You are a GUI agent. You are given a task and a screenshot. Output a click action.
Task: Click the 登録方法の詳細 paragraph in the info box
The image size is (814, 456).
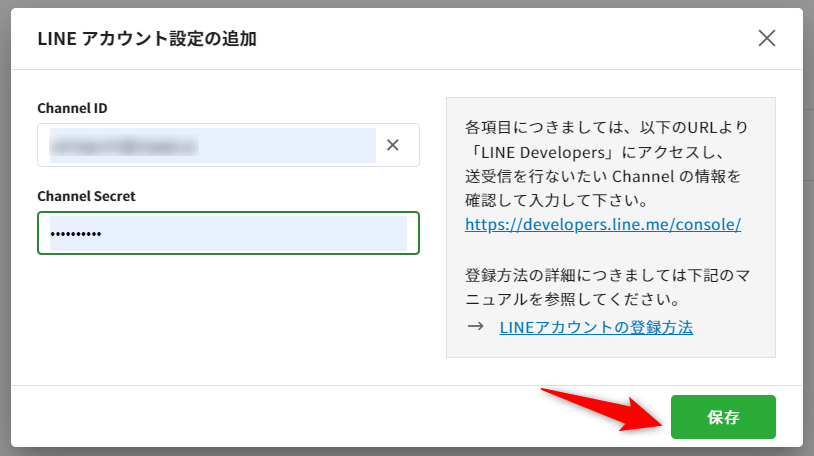[608, 273]
